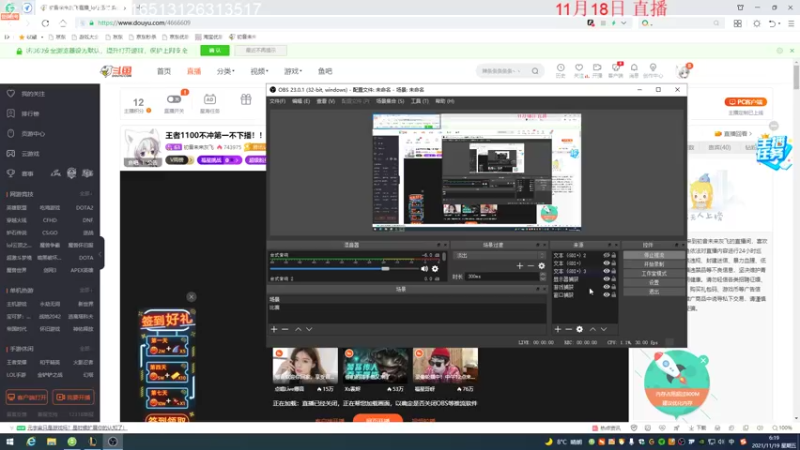The height and width of the screenshot is (450, 800).
Task: Toggle lock on window capture source
Action: tap(614, 295)
